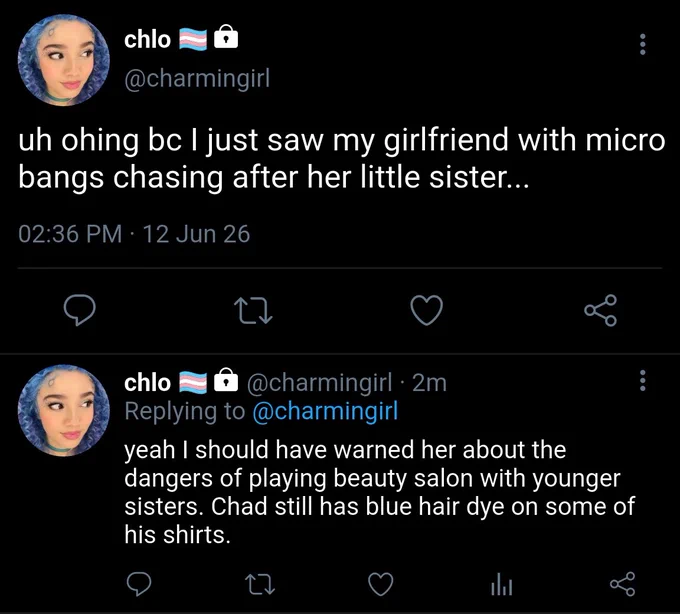
Task: Share the reply tweet
Action: (623, 584)
